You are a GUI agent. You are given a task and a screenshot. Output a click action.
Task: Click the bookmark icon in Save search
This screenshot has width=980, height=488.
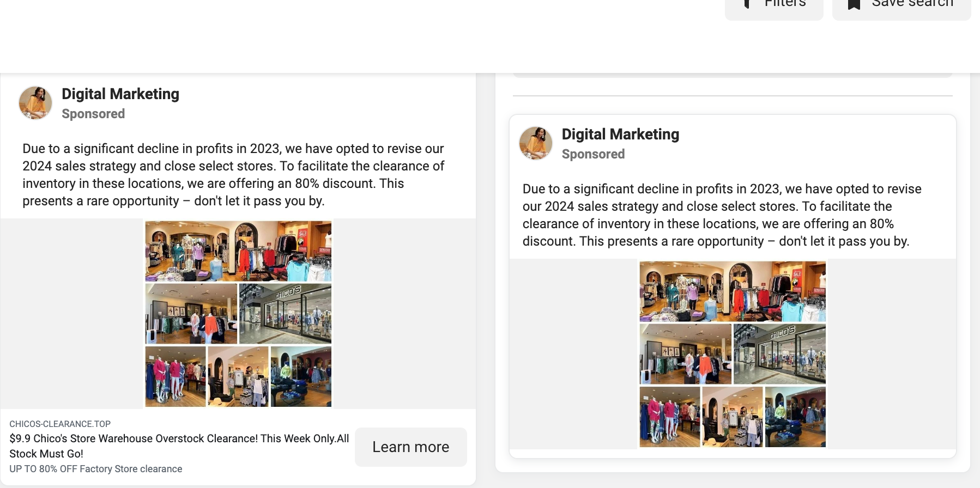pyautogui.click(x=854, y=4)
